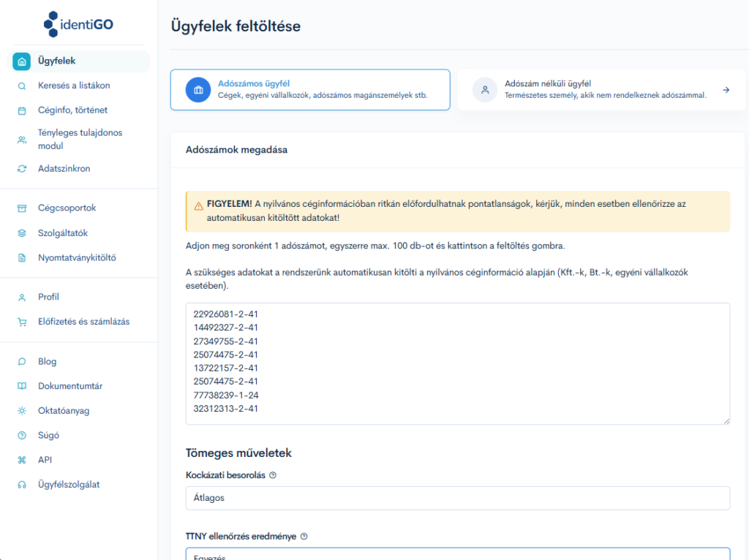Screen dimensions: 749x560
Task: Click the identiGO logo
Action: 78,24
